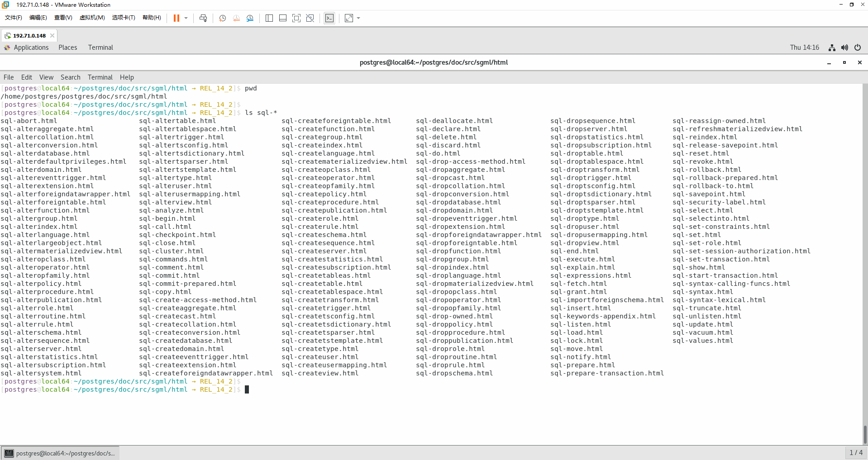Image resolution: width=868 pixels, height=460 pixels.
Task: Click sql-commit-prepared.html file name
Action: 187,284
